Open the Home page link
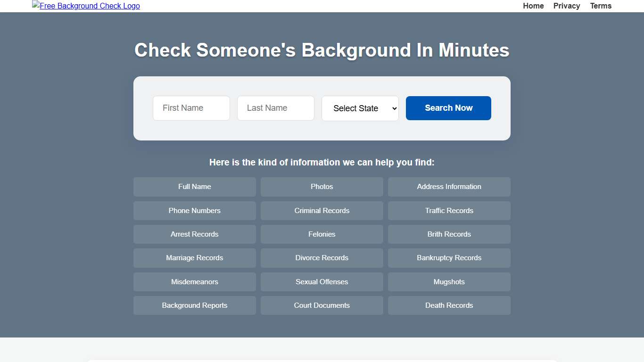Screen dimensions: 644x362 533,6
